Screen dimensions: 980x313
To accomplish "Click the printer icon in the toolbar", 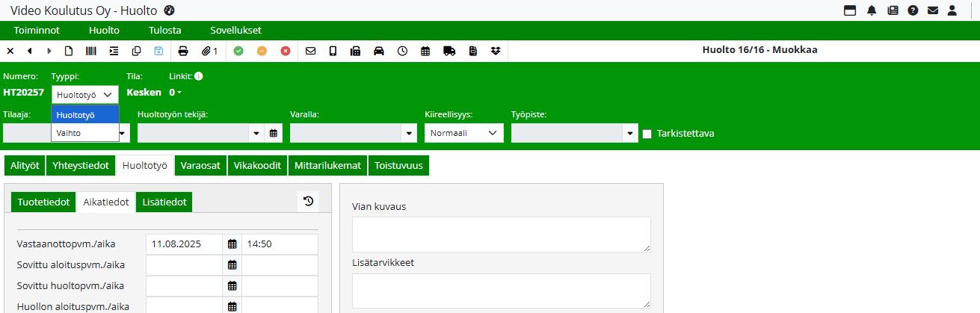I will (183, 51).
